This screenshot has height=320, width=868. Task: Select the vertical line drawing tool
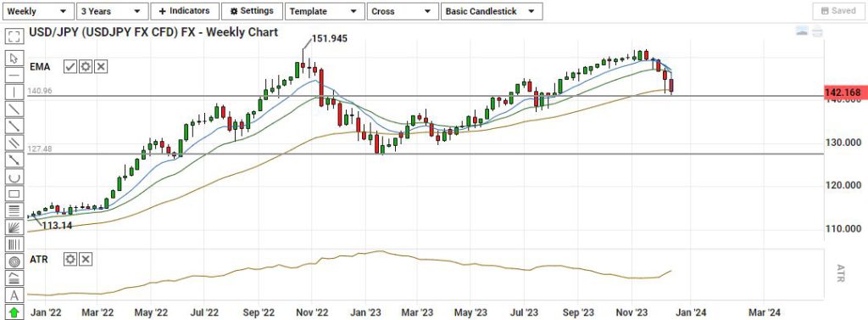click(14, 92)
